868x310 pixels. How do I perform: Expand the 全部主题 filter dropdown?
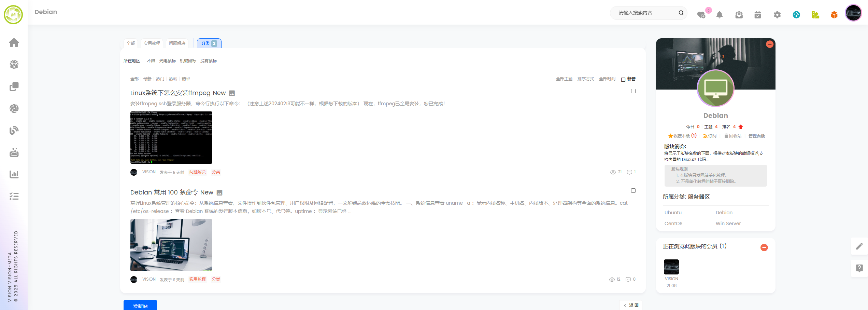click(564, 79)
